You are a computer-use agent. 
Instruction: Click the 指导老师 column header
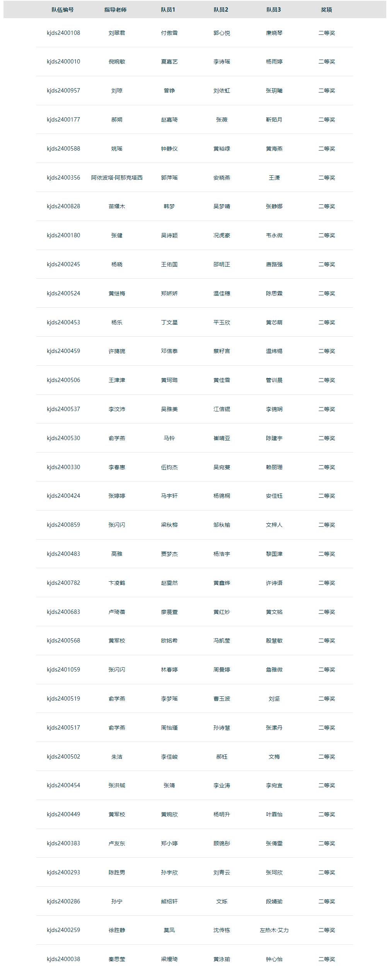tap(115, 10)
